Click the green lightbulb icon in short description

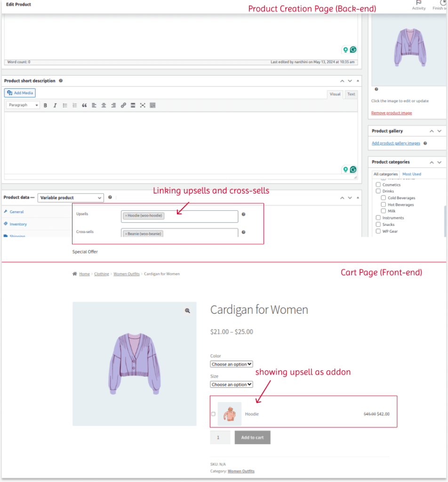pyautogui.click(x=345, y=169)
